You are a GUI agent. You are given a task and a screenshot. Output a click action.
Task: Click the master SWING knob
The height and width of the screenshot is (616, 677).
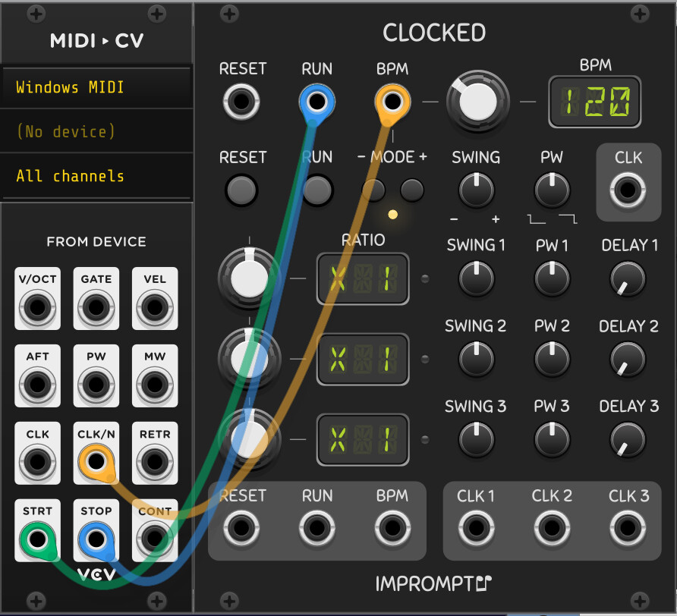click(x=476, y=190)
